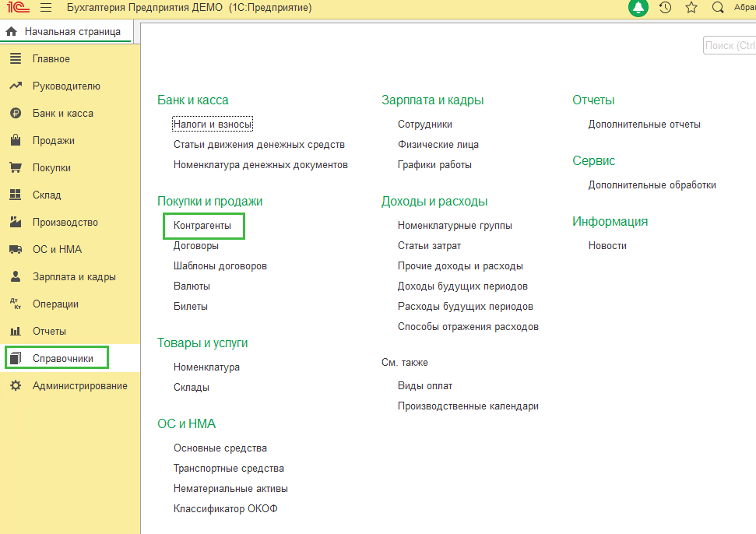
Task: Open the Договоры directory
Action: point(195,246)
